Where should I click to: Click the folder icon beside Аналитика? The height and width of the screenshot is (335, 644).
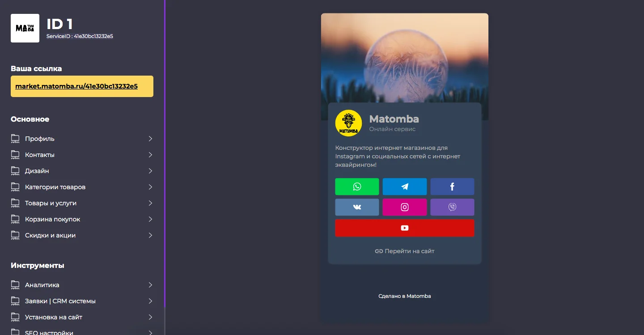[16, 285]
